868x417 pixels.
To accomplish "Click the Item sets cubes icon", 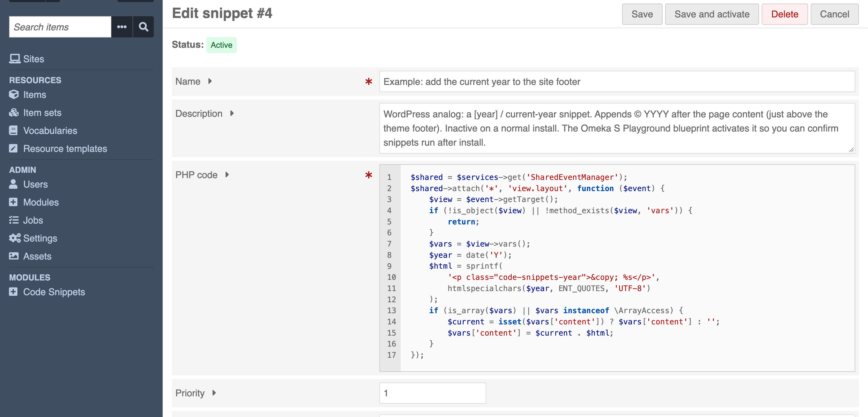I will click(x=14, y=112).
